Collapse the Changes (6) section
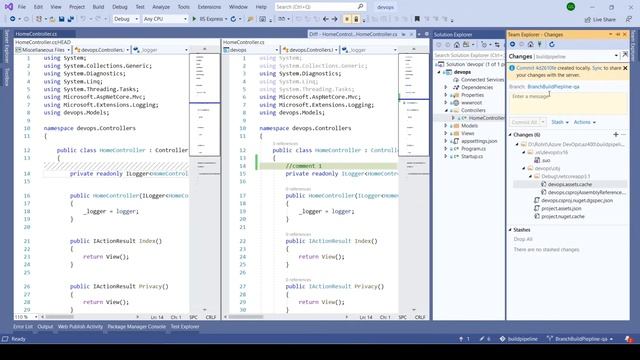Image resolution: width=640 pixels, height=360 pixels. [x=510, y=134]
